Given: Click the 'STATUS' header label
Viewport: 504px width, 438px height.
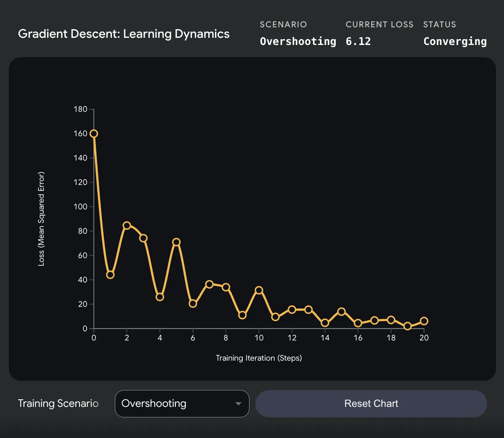Looking at the screenshot, I should pyautogui.click(x=439, y=24).
